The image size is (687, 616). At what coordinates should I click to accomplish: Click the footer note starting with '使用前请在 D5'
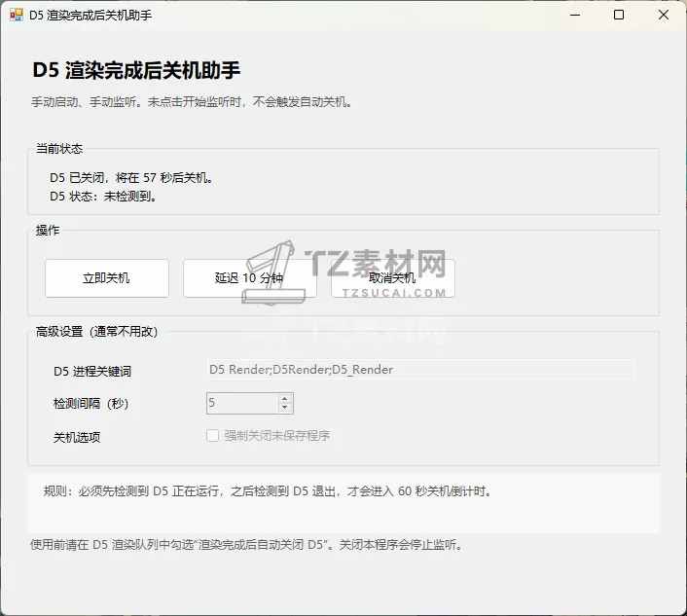pos(246,545)
